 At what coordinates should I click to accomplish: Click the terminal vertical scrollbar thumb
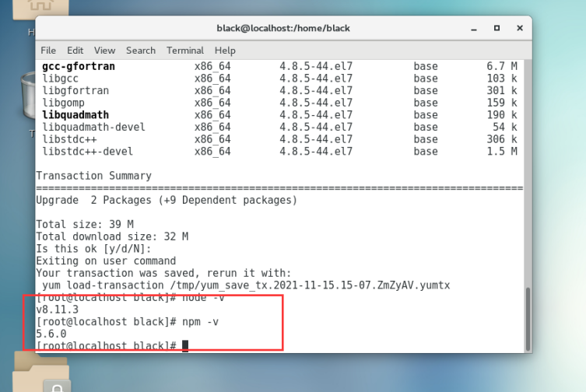[528, 319]
